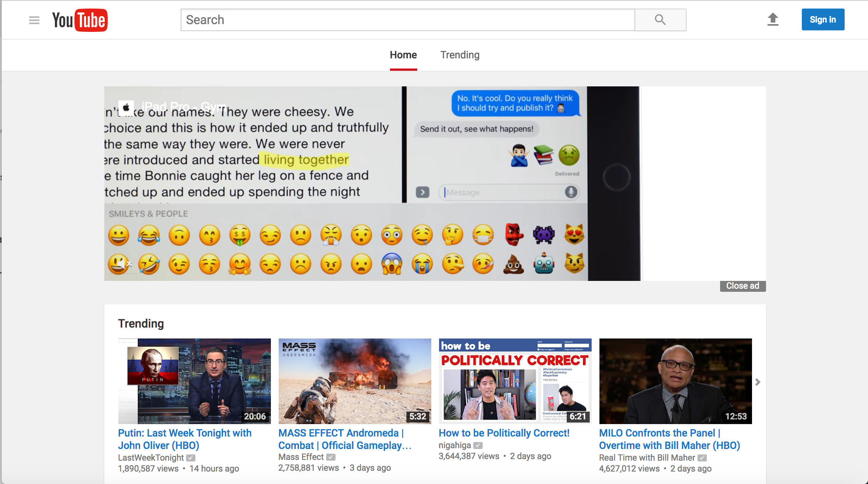Switch to the Trending tab
868x484 pixels.
[460, 55]
